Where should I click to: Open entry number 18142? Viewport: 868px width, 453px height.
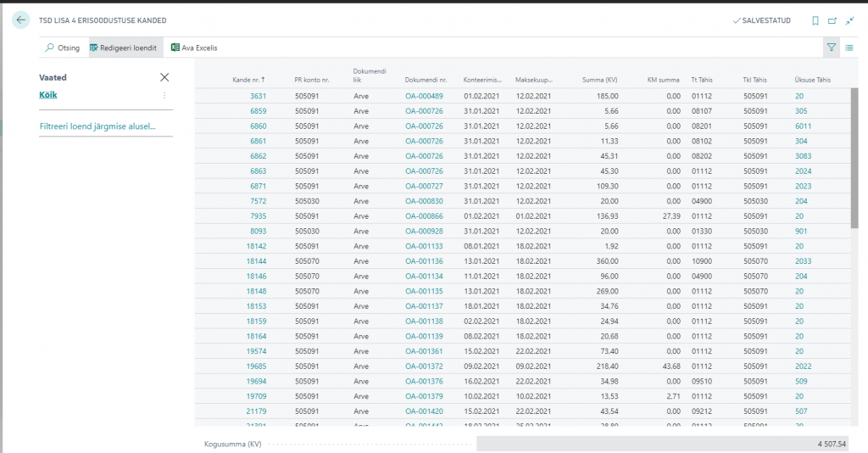click(256, 245)
